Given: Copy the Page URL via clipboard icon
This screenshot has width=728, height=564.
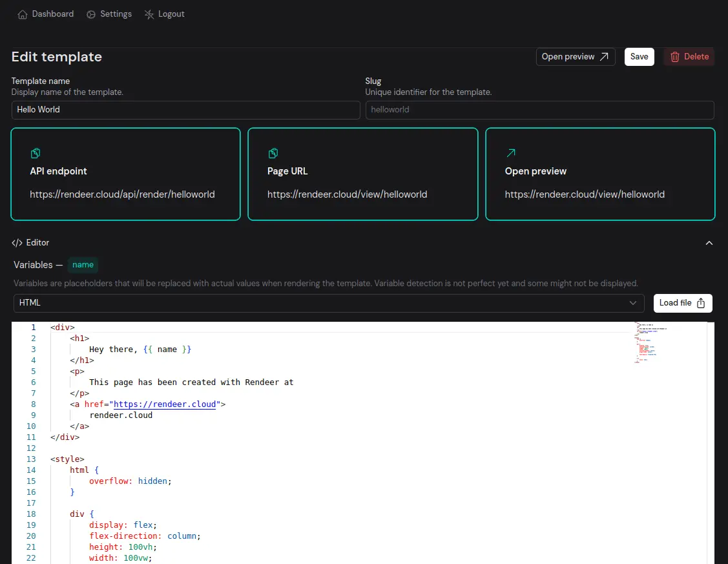Looking at the screenshot, I should pos(273,152).
